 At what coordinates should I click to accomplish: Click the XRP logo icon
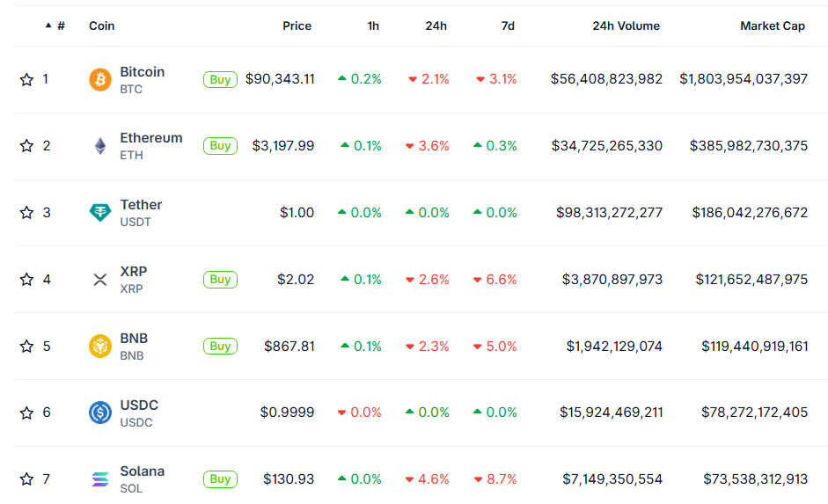coord(100,280)
